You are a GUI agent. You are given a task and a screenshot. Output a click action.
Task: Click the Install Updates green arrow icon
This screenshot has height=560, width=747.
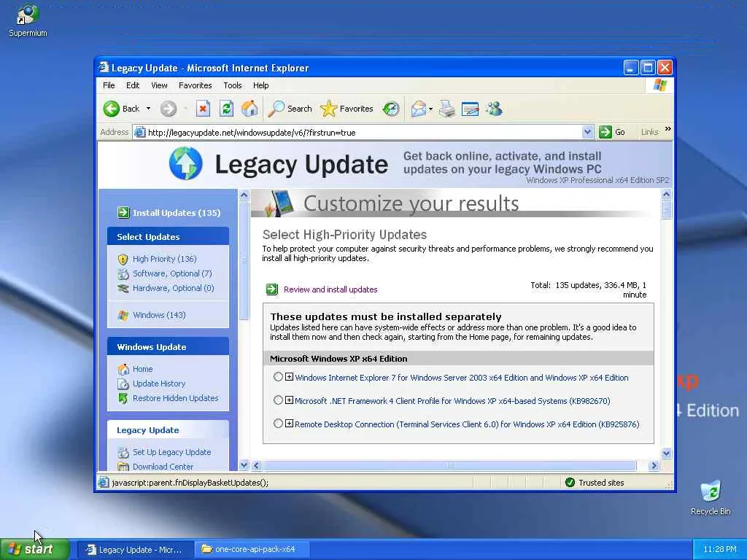point(123,212)
